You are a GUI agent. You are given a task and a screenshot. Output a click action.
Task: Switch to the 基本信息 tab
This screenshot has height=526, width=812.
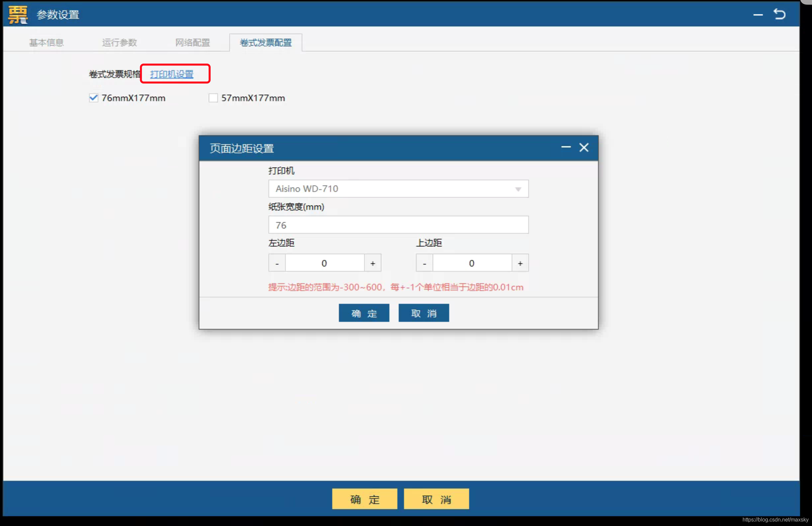point(47,43)
